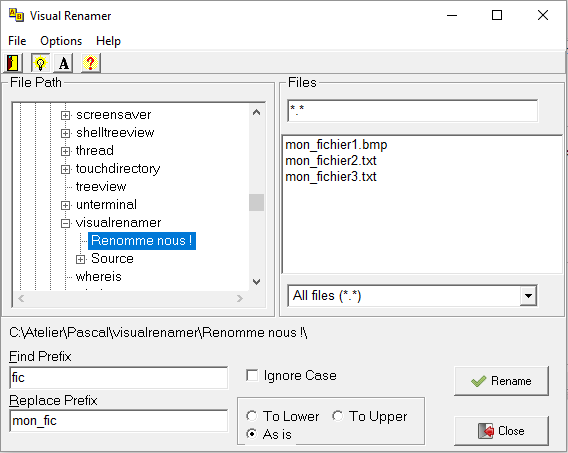Open the Help menu
The height and width of the screenshot is (453, 568).
[x=108, y=41]
